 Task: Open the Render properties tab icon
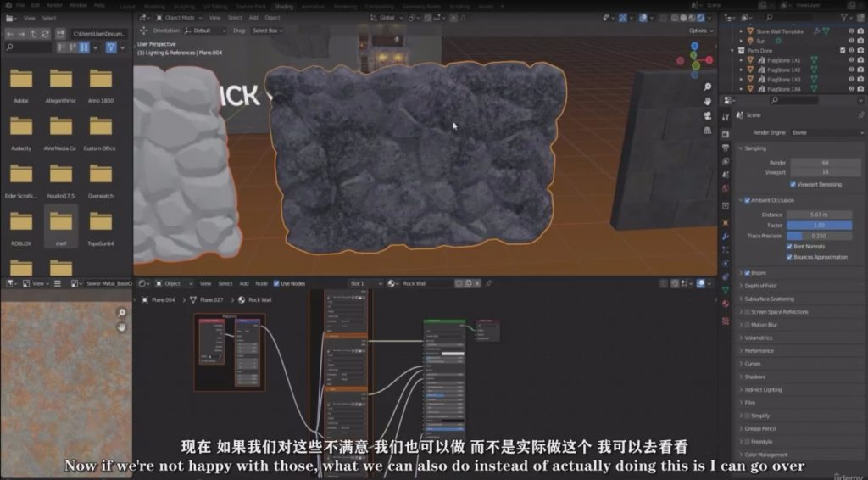[726, 135]
